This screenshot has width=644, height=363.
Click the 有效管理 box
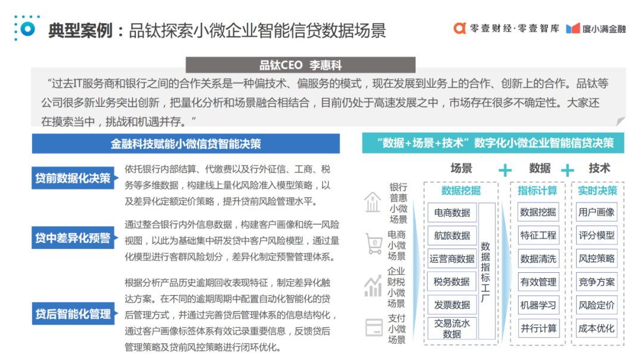[538, 282]
